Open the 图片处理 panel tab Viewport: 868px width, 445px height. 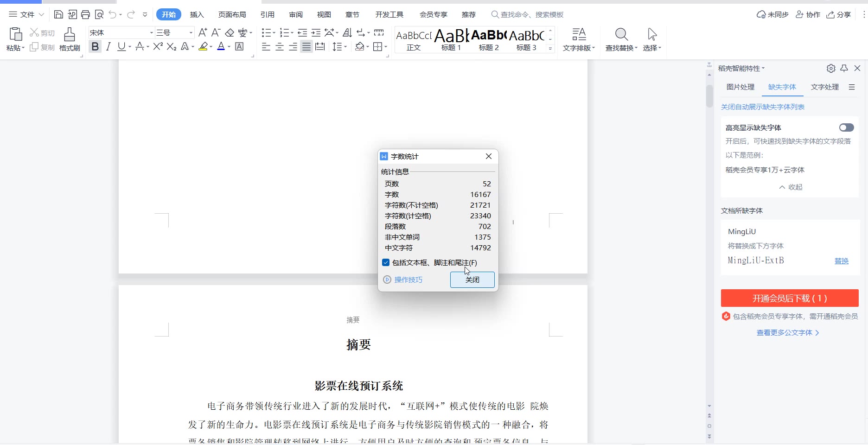740,87
